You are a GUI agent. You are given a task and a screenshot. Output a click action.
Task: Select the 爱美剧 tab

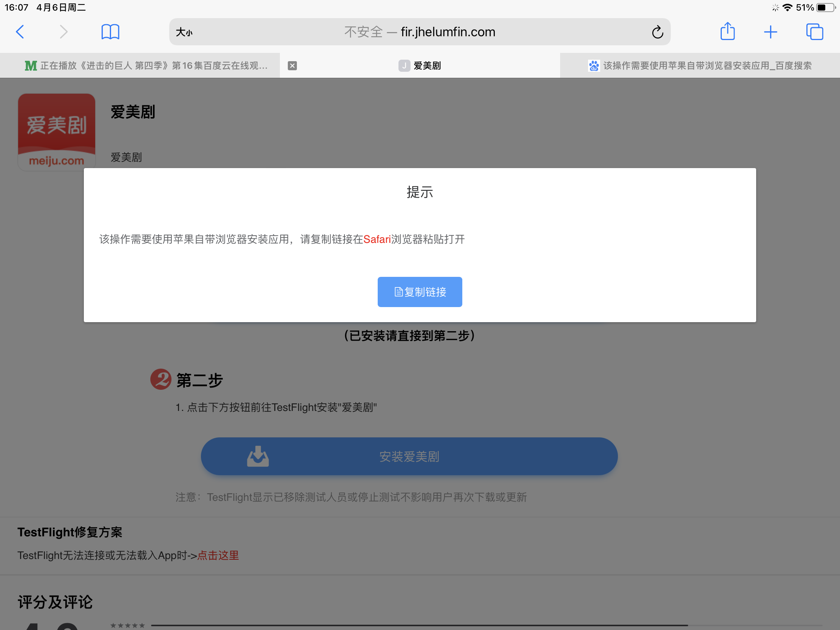click(x=420, y=66)
